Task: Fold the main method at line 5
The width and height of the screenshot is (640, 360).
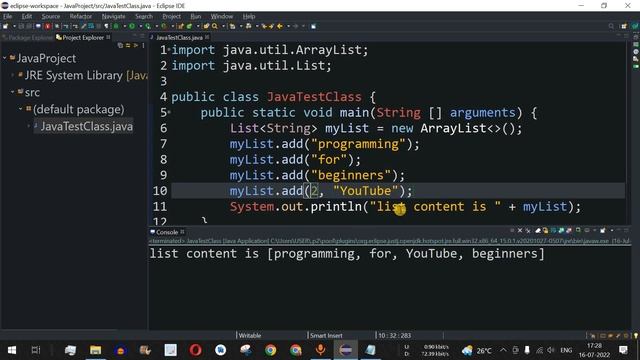Action: click(x=169, y=112)
